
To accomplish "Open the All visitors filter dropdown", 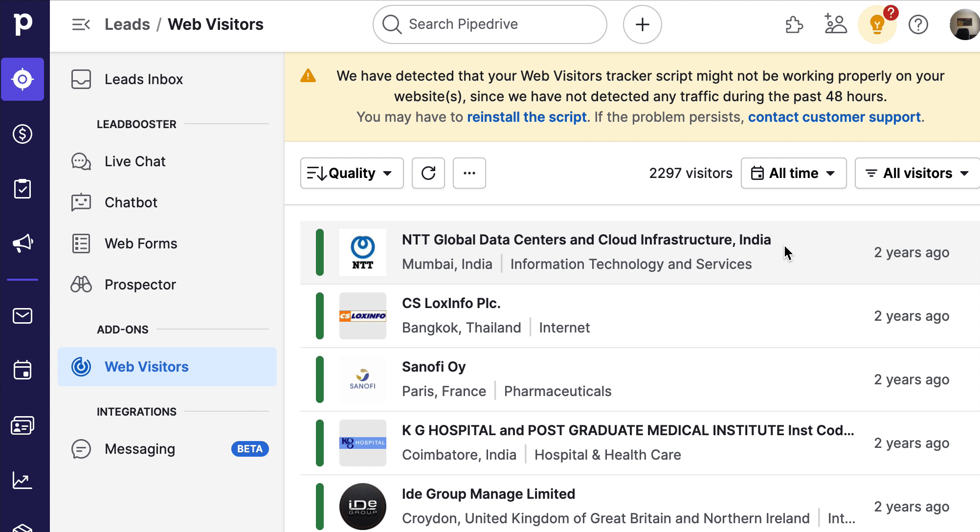I will [916, 173].
